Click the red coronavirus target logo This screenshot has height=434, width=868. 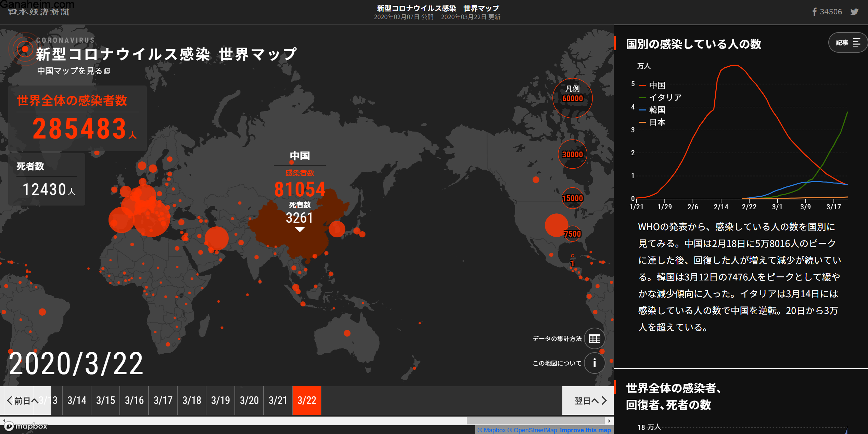(25, 50)
